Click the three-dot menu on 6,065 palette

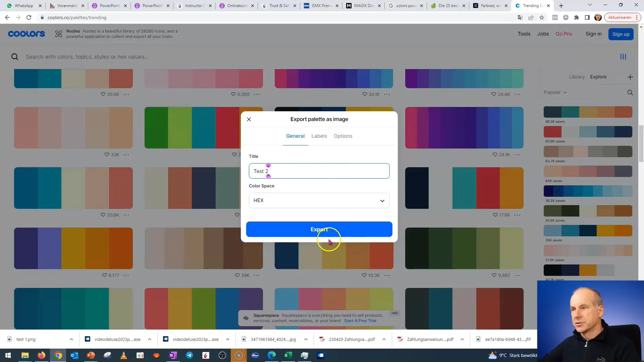coord(257,94)
